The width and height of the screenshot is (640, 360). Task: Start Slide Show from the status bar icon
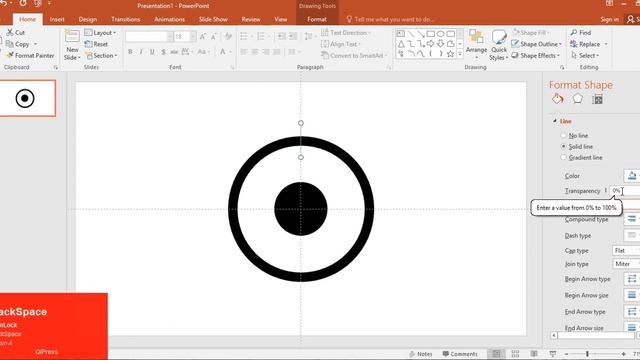(x=552, y=354)
